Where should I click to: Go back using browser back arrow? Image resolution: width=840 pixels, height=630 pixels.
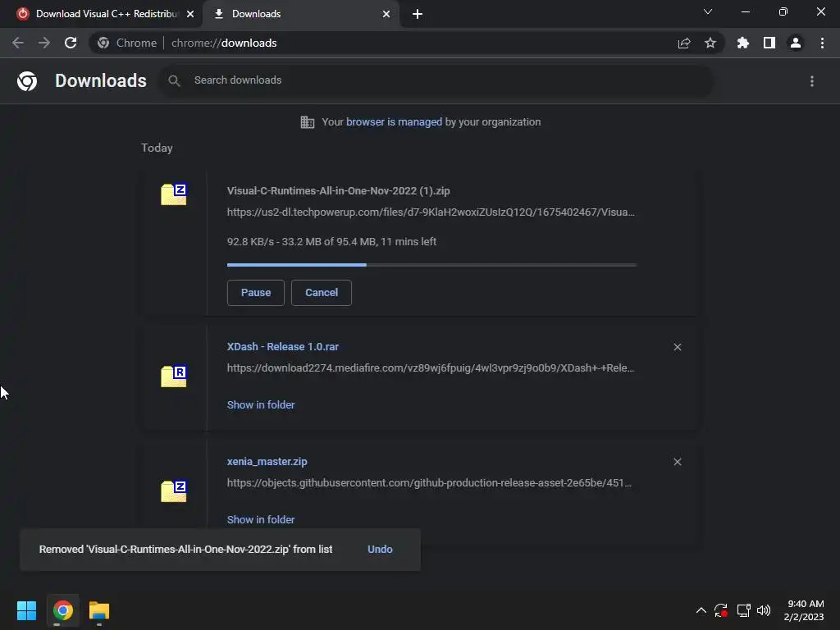click(x=18, y=43)
